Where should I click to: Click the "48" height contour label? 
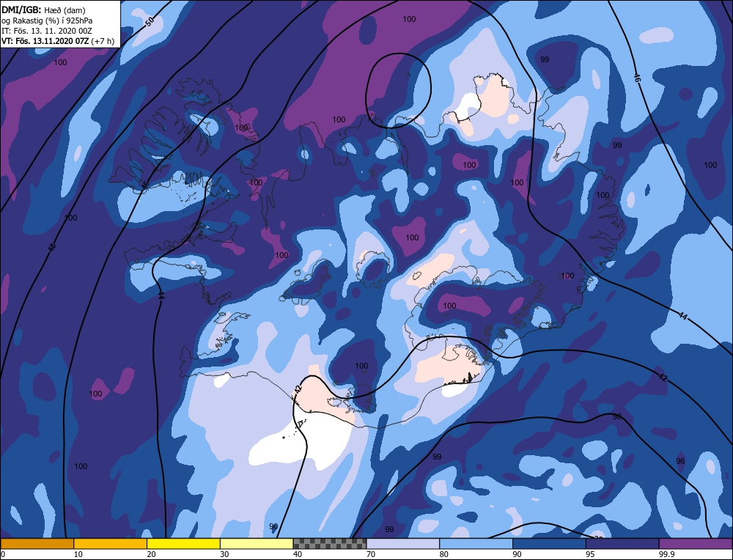point(51,247)
